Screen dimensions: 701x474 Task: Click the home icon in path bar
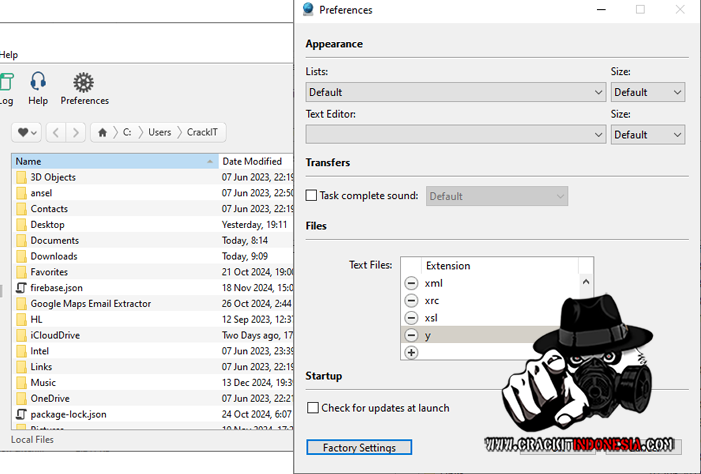102,132
